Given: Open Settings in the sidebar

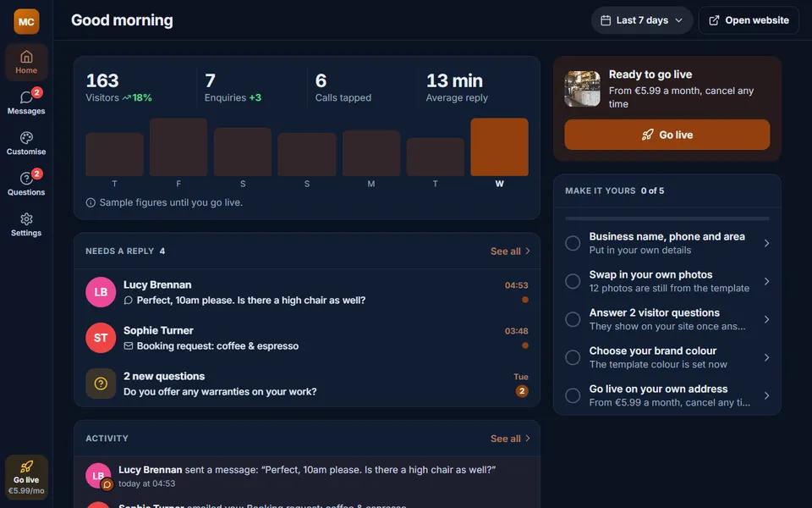Looking at the screenshot, I should (x=26, y=225).
